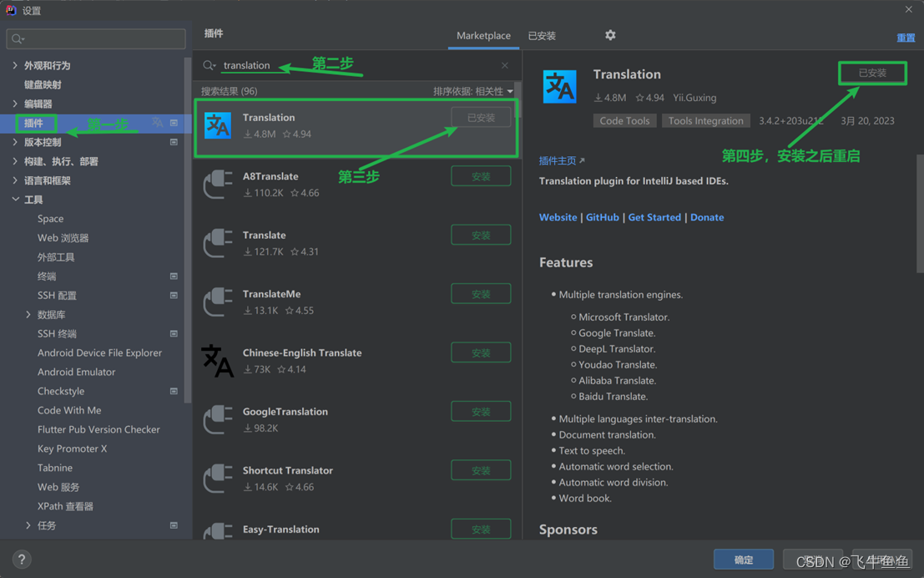Image resolution: width=924 pixels, height=578 pixels.
Task: Click the settings tree scrollbar
Action: [x=188, y=230]
